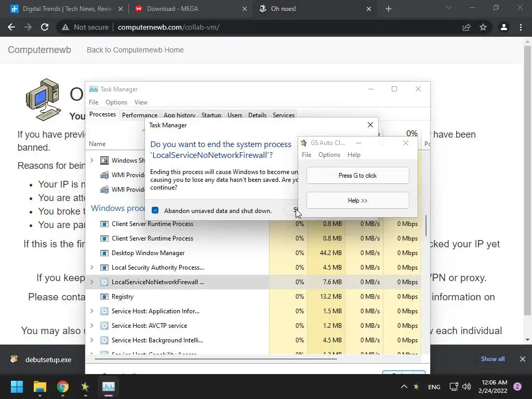Select Registry process name
Viewport: 532px width, 399px height.
coord(123,297)
